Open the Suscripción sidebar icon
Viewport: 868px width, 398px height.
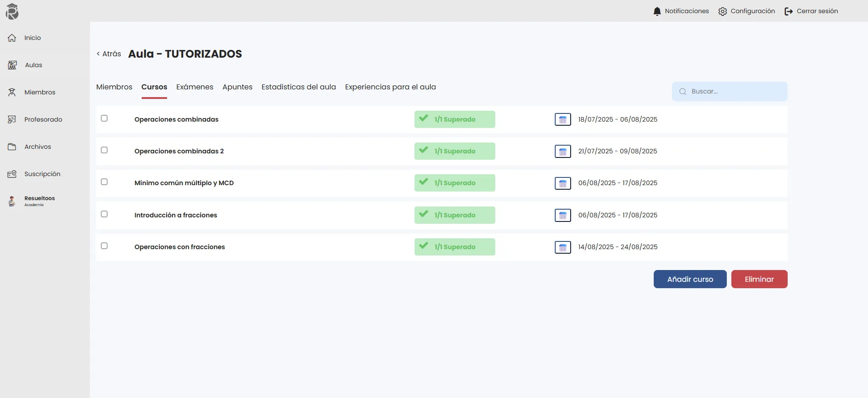(12, 174)
